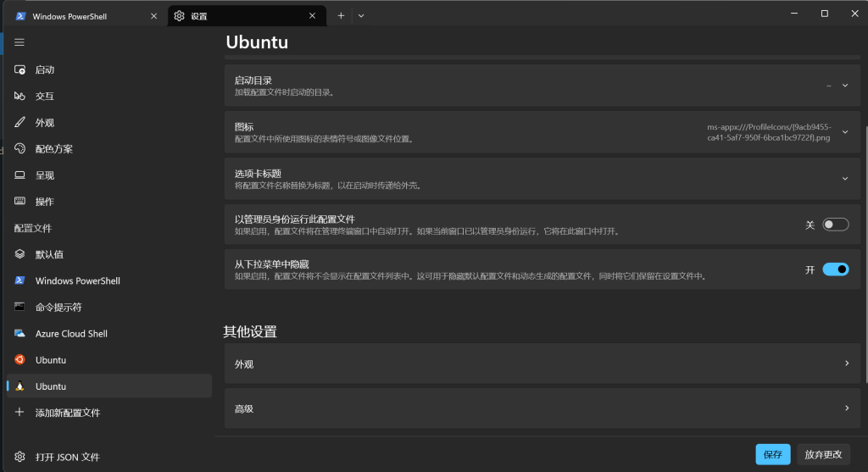Open the 交互 interaction settings page
The height and width of the screenshot is (472, 868).
(44, 97)
